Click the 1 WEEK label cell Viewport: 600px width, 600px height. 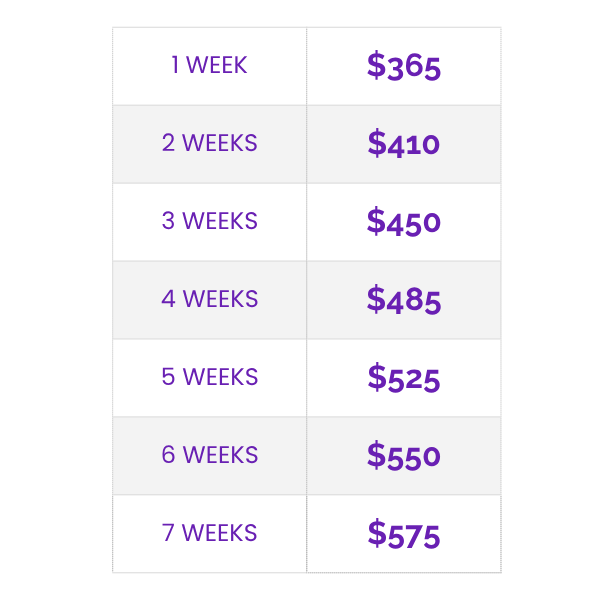209,66
